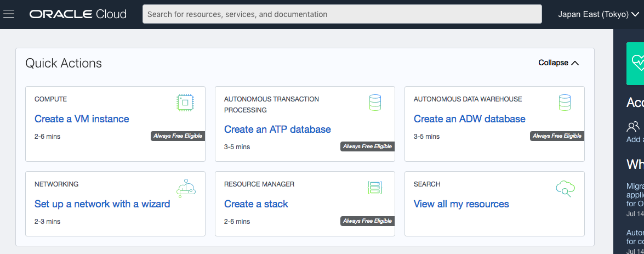Collapse the Quick Actions panel
This screenshot has height=254, width=644.
[558, 63]
